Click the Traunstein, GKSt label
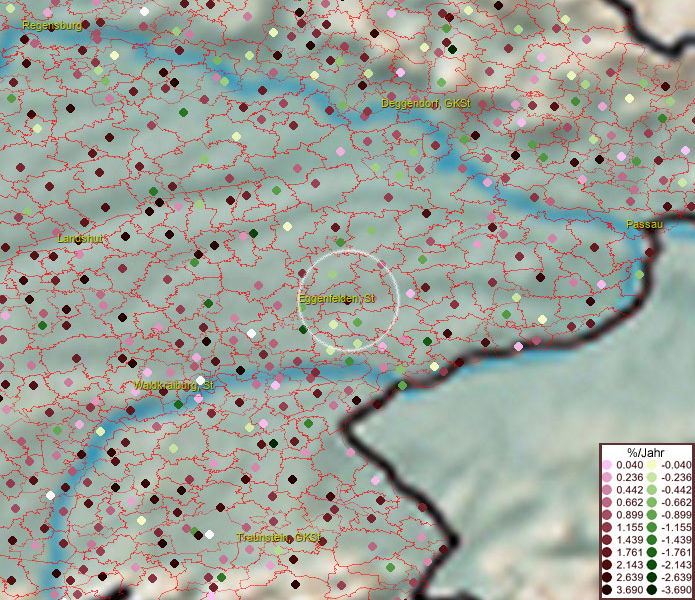695x600 pixels. coord(279,538)
